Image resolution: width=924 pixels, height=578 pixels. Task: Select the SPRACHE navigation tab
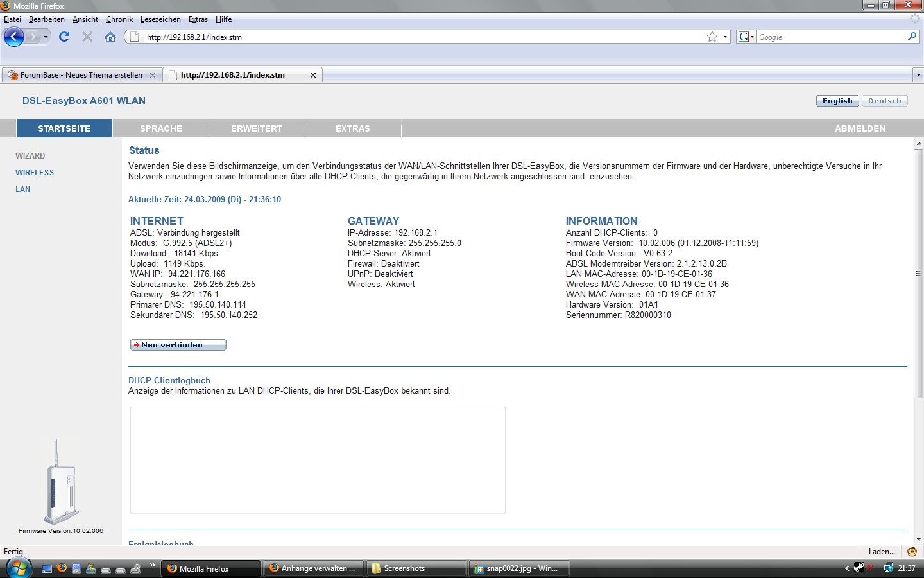[161, 128]
